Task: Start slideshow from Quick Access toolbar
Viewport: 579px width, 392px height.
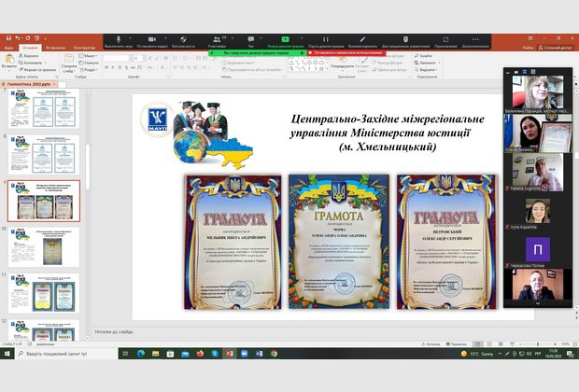Action: 37,38
